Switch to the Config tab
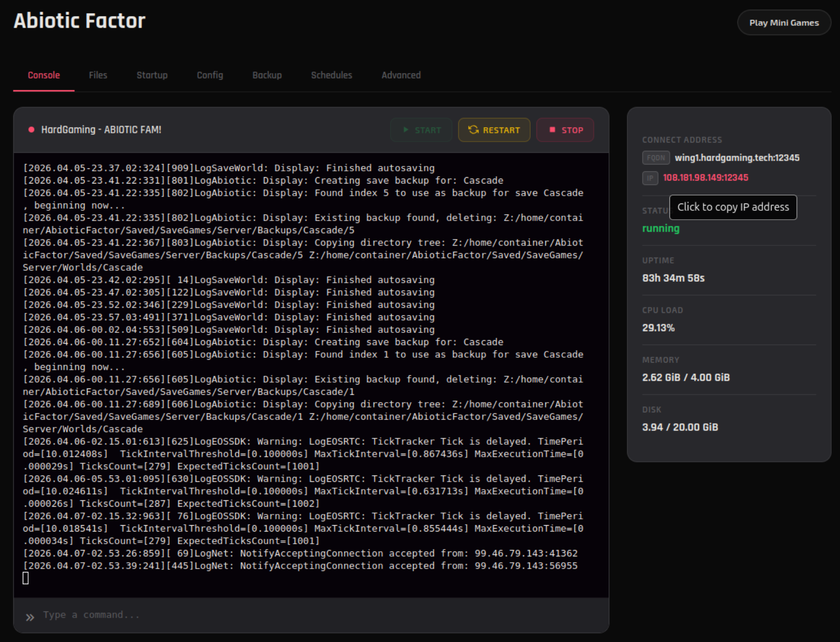The height and width of the screenshot is (642, 840). (210, 75)
